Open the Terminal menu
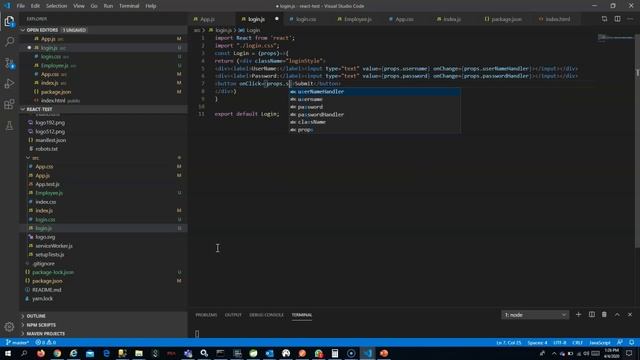This screenshot has height=360, width=640. coord(129,6)
